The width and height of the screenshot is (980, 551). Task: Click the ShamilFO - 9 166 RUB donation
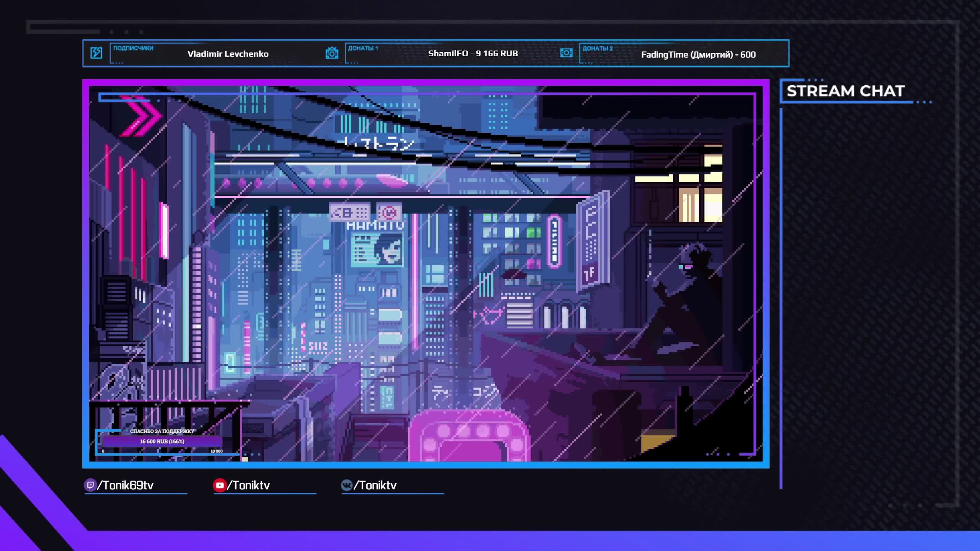473,54
